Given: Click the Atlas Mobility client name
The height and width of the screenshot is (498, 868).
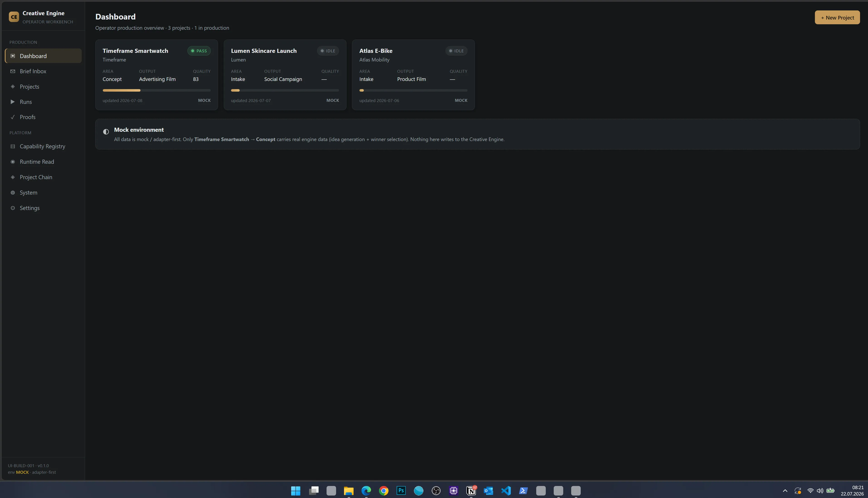Looking at the screenshot, I should pos(374,59).
